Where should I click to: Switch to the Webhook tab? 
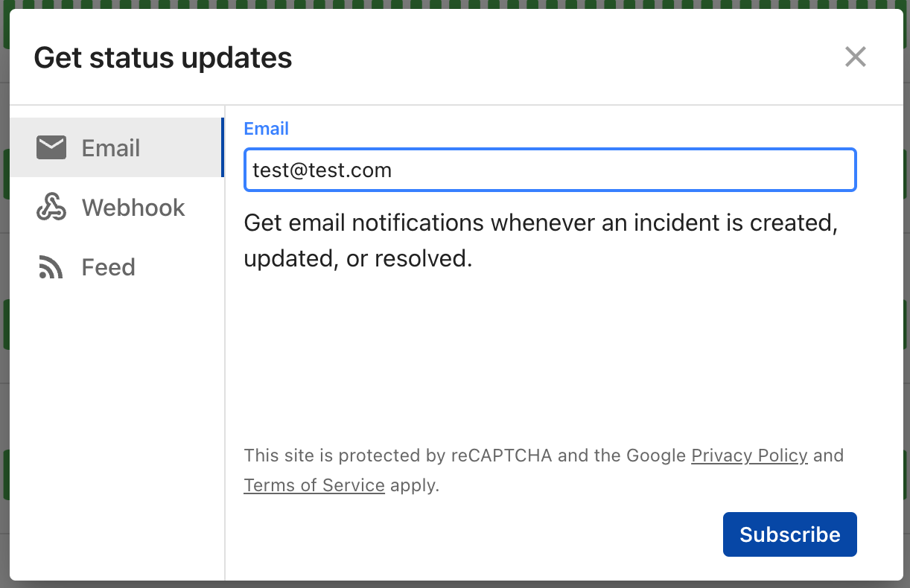point(116,207)
